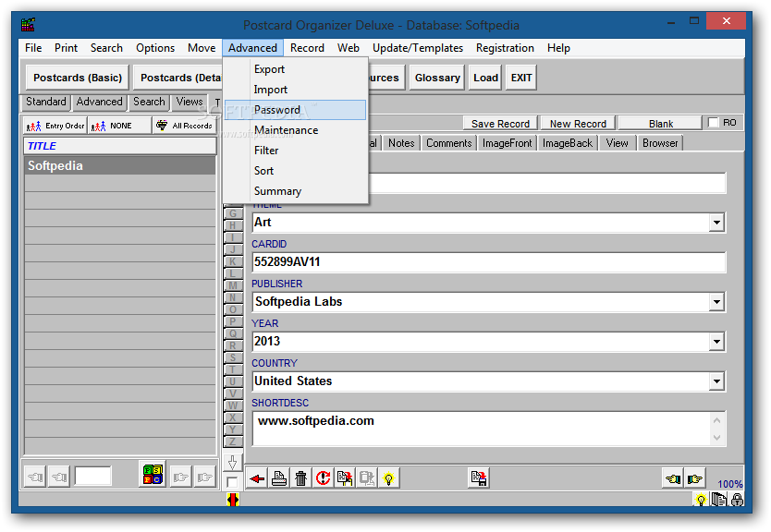Screen dimensions: 771x532
Task: Click the TITLE column header
Action: (120, 146)
